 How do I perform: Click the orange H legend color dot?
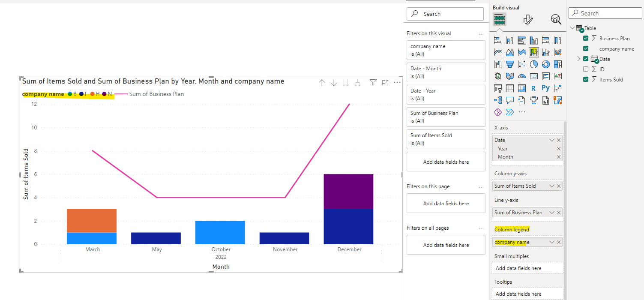(93, 94)
